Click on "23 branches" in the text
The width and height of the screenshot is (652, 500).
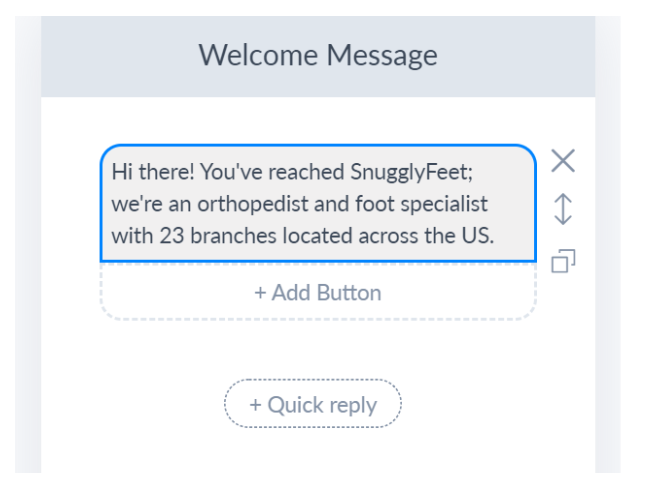coord(218,236)
